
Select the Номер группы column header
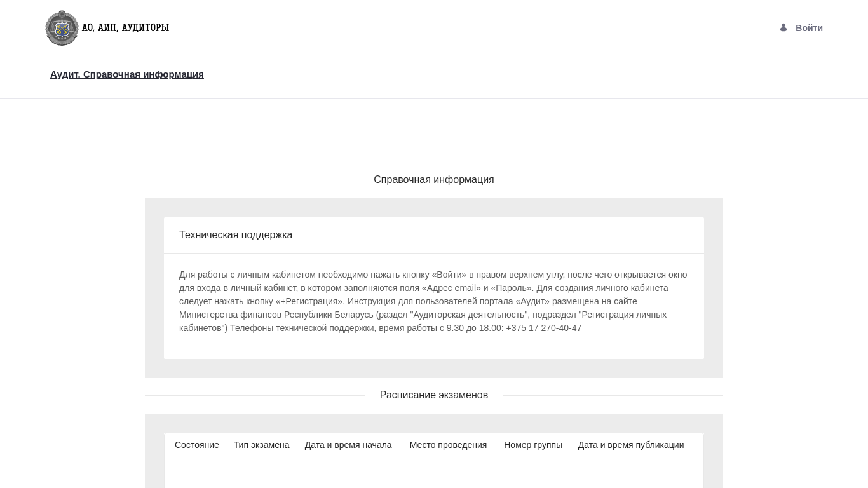click(533, 445)
